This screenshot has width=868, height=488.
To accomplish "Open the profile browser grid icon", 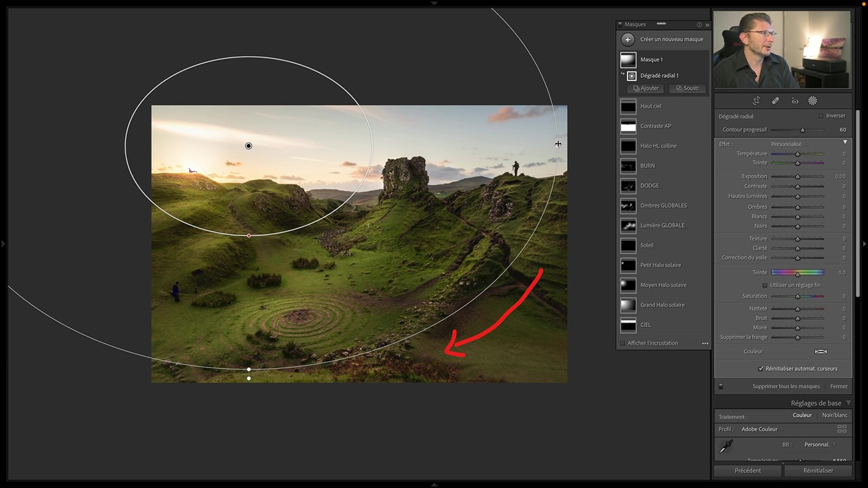I will 842,429.
